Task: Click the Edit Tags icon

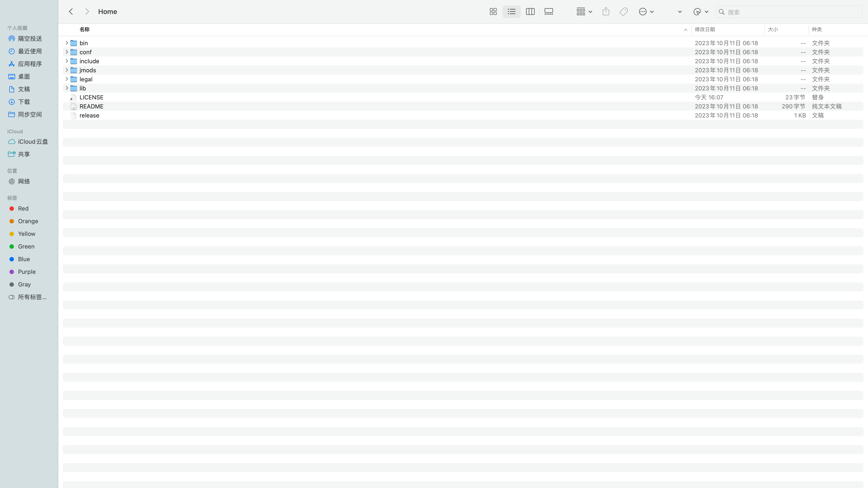Action: [x=624, y=12]
